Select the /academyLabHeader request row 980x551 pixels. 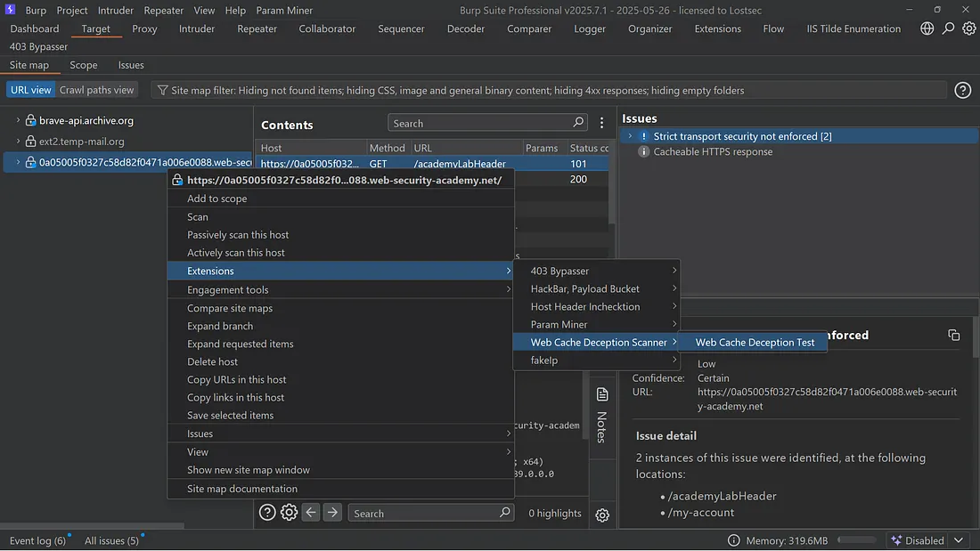(x=433, y=164)
